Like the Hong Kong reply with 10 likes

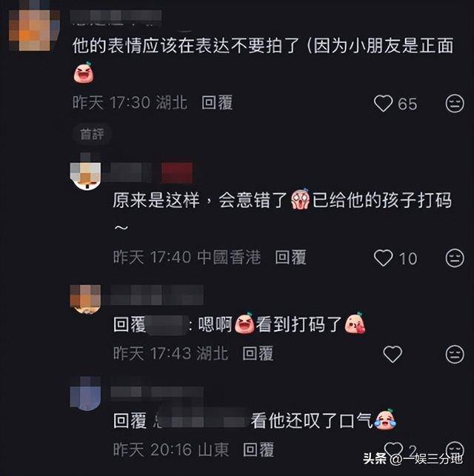(x=383, y=258)
